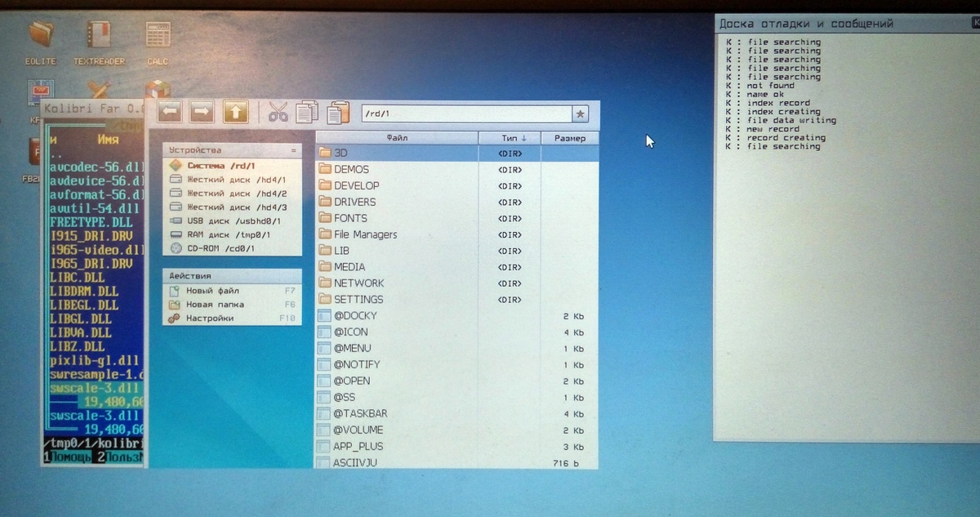980x517 pixels.
Task: Click the paste clipboard icon
Action: pyautogui.click(x=337, y=112)
